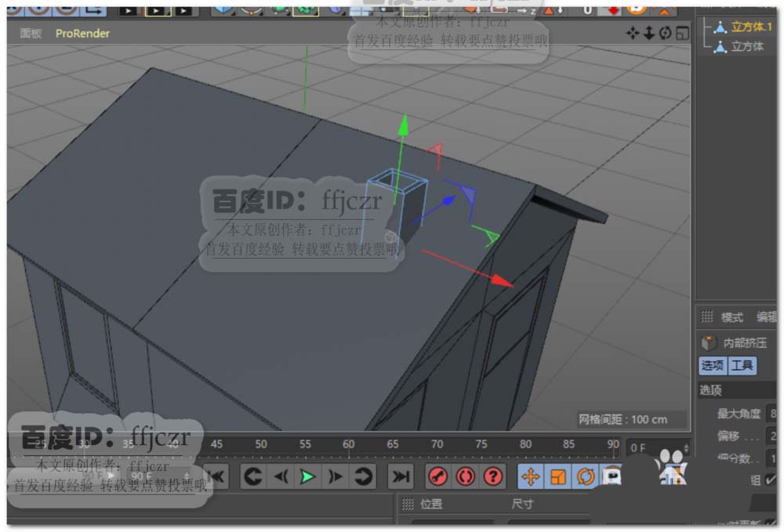
Task: Enable position keyframe move icon
Action: point(531,476)
